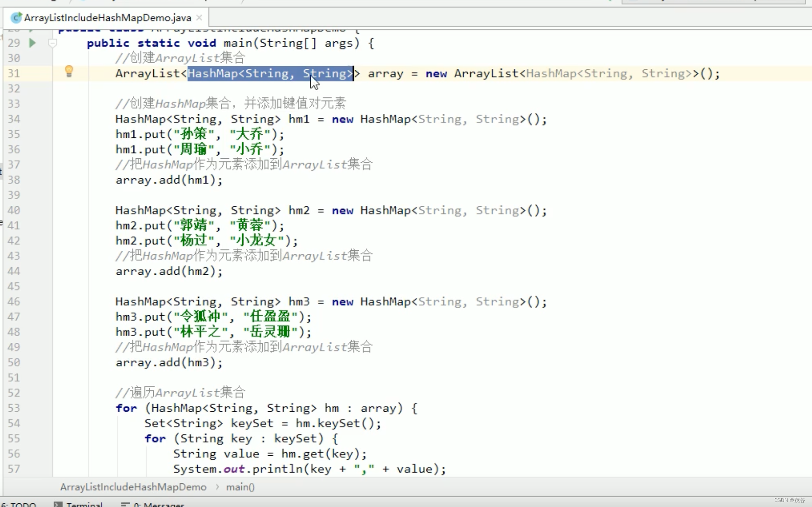Click "for (String key : keySet) {" on line 55
The width and height of the screenshot is (812, 507).
241,439
